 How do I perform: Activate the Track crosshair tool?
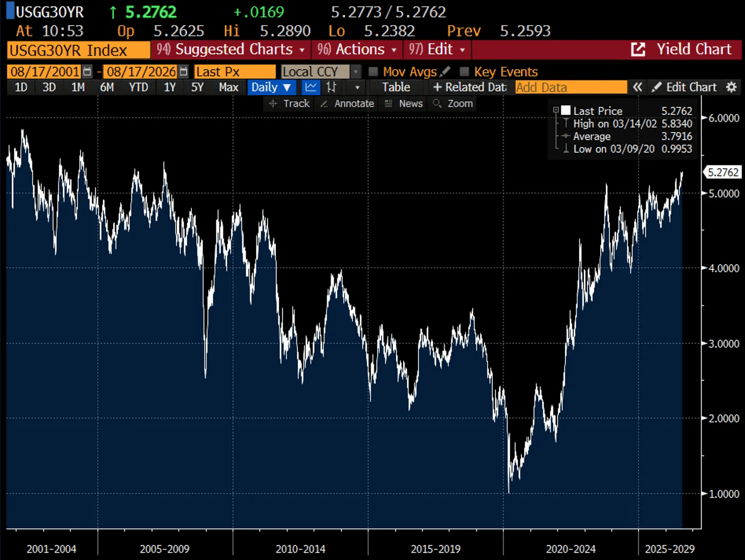click(x=290, y=103)
